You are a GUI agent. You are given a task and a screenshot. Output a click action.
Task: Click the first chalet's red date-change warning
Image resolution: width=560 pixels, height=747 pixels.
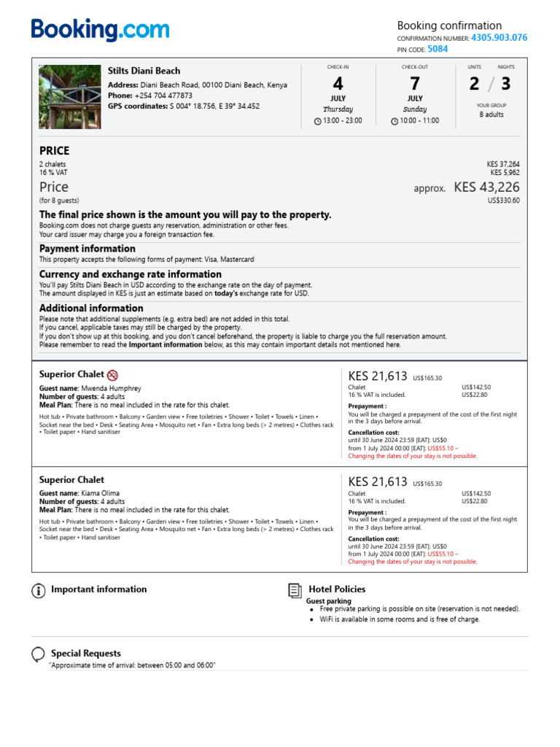[413, 456]
